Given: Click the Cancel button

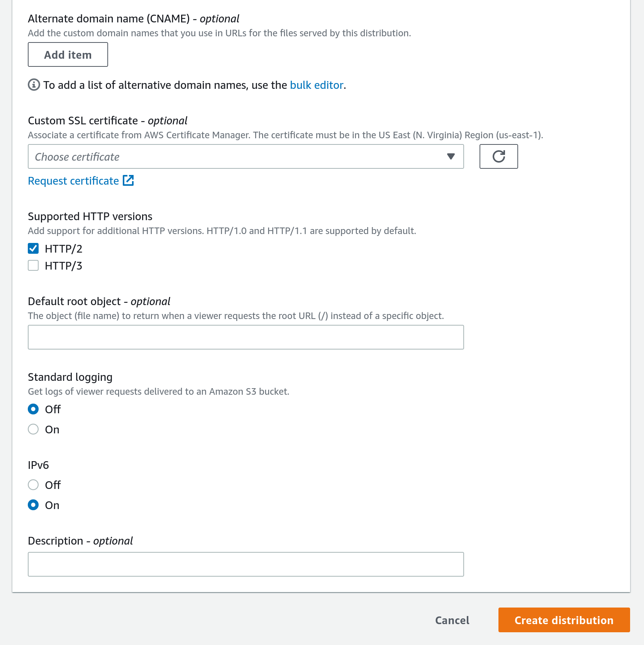Looking at the screenshot, I should (452, 620).
